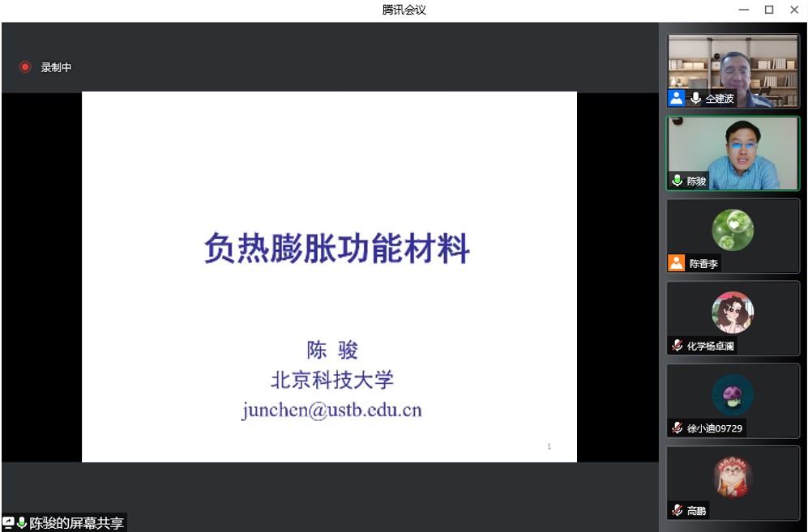Maximize the 腾讯会议 window

[769, 10]
